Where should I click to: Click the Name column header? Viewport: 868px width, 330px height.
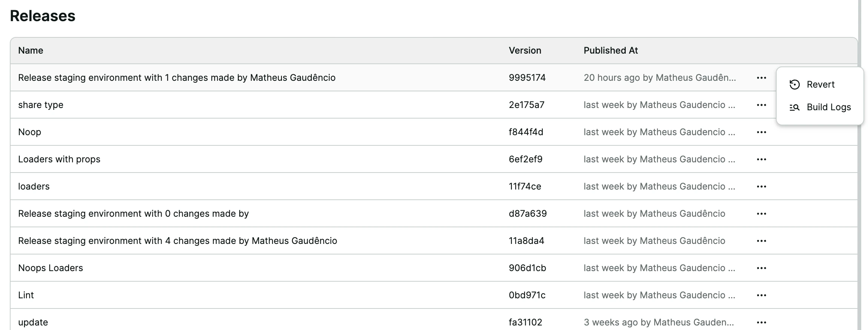(31, 50)
